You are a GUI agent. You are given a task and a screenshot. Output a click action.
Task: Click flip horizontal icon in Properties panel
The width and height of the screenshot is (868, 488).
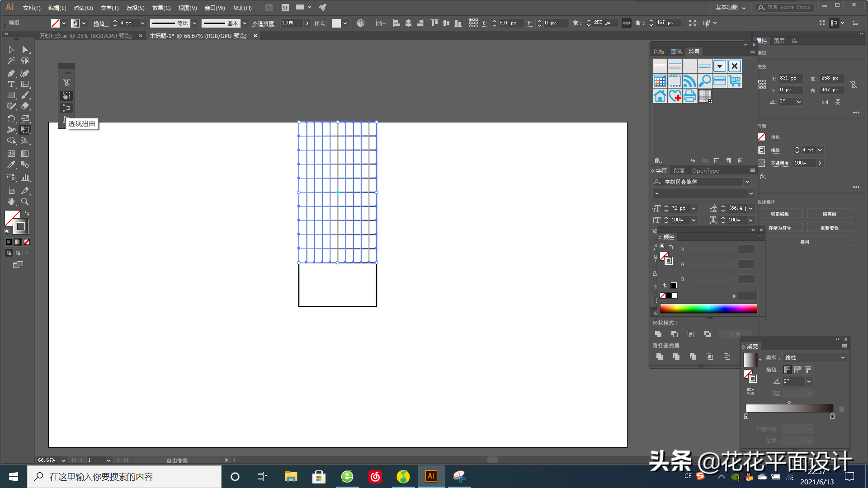tap(825, 102)
